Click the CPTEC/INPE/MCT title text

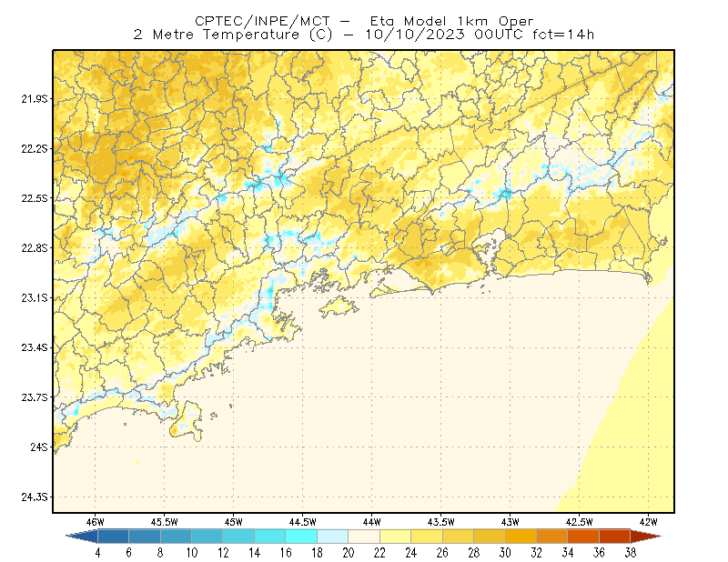pyautogui.click(x=262, y=21)
